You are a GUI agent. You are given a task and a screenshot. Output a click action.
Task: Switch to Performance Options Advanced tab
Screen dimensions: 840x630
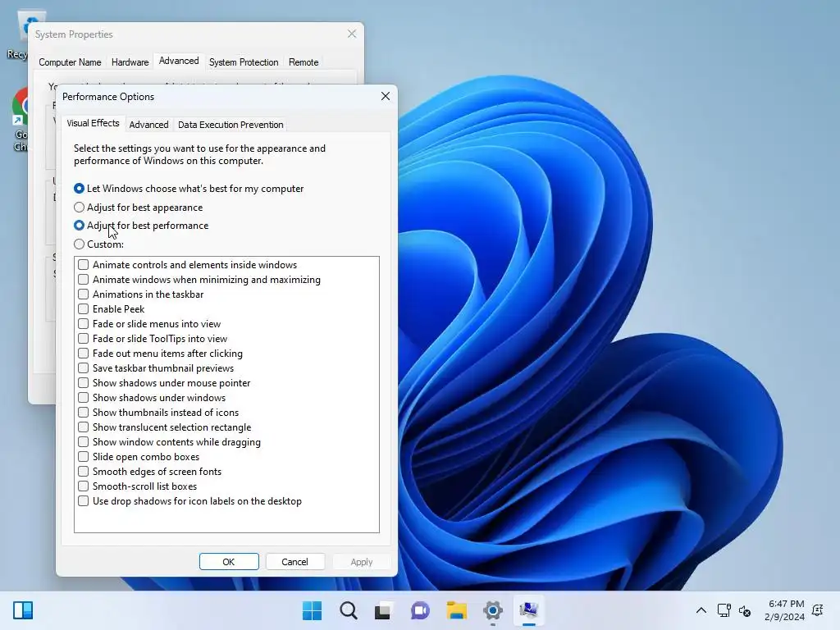click(x=149, y=125)
